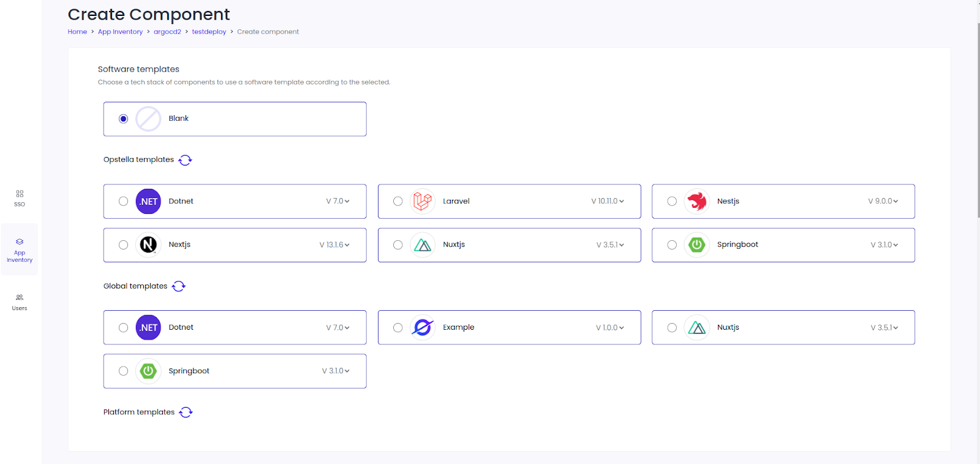The width and height of the screenshot is (980, 464).
Task: Click the Global templates heading
Action: click(x=135, y=286)
